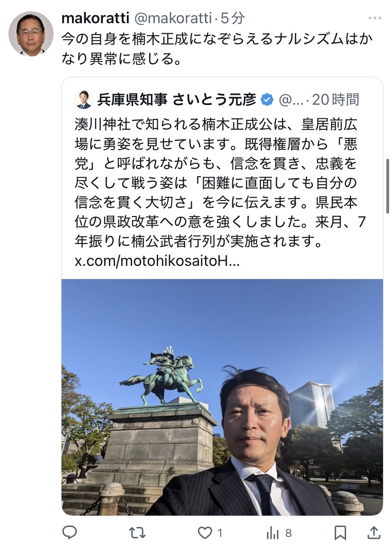The width and height of the screenshot is (392, 545).
Task: View post analytics bar chart icon
Action: pos(273,533)
